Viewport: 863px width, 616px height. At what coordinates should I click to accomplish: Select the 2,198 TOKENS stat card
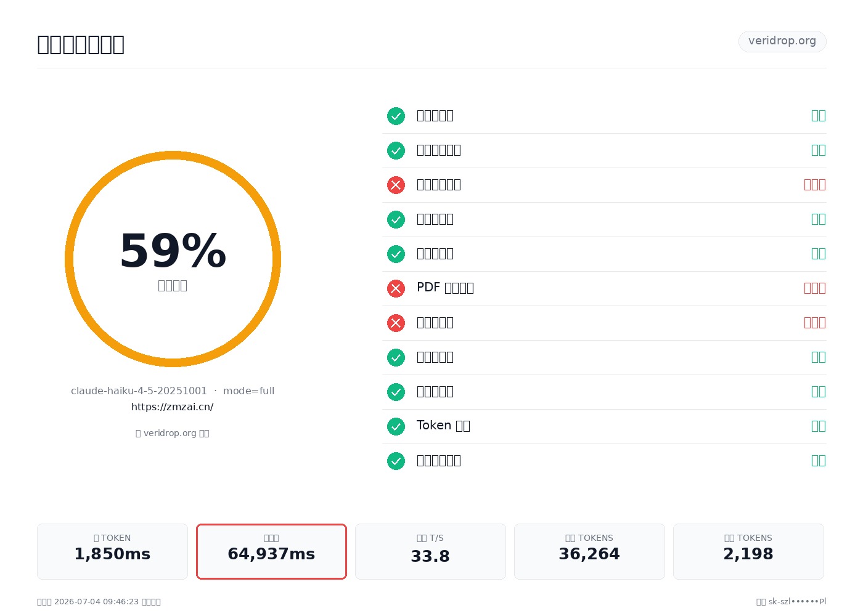coord(748,551)
